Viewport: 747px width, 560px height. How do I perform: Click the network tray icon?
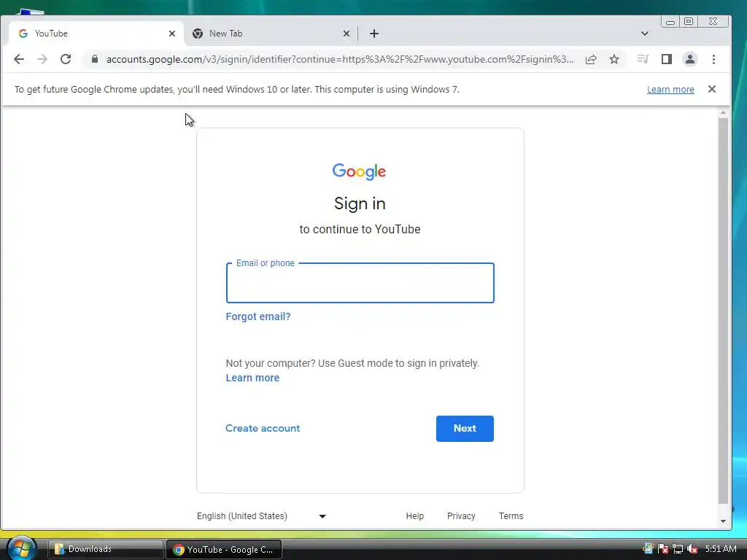[x=678, y=549]
